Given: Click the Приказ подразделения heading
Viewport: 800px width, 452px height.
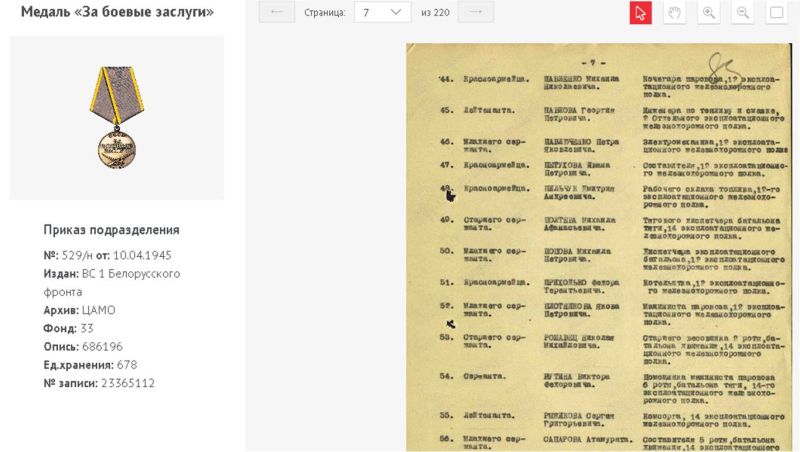Looking at the screenshot, I should click(111, 230).
